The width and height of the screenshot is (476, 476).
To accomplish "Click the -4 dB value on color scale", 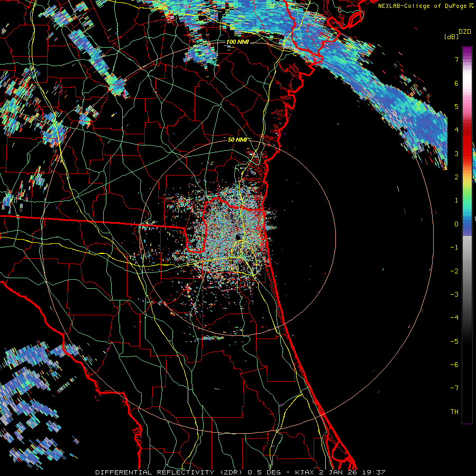I will coord(454,318).
